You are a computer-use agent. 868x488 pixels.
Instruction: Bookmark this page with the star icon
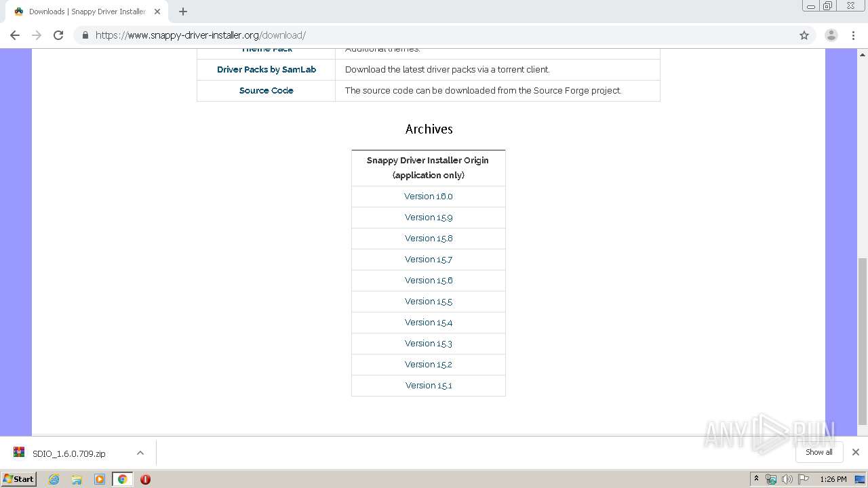click(804, 35)
